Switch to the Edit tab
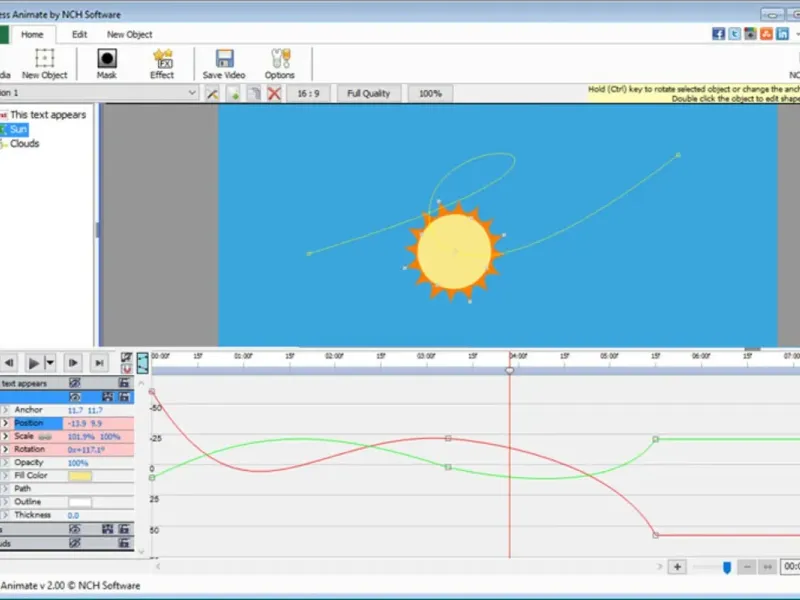Viewport: 800px width, 600px height. 79,34
